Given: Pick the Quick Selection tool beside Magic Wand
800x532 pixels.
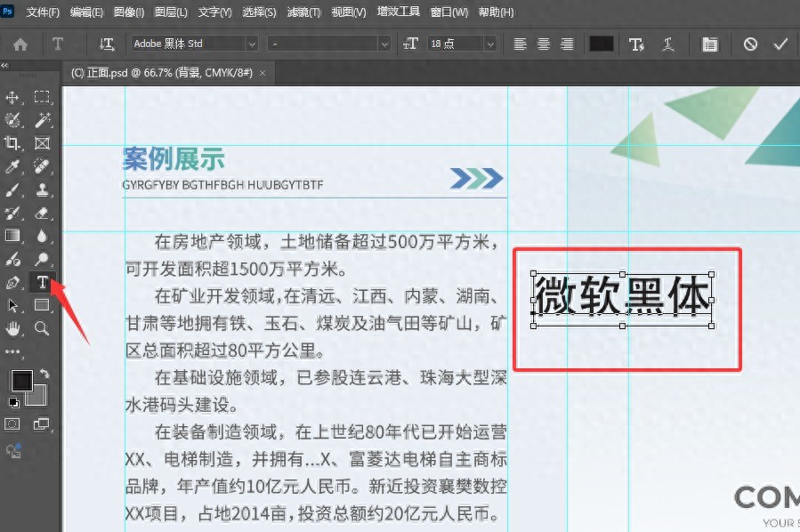Looking at the screenshot, I should [12, 120].
